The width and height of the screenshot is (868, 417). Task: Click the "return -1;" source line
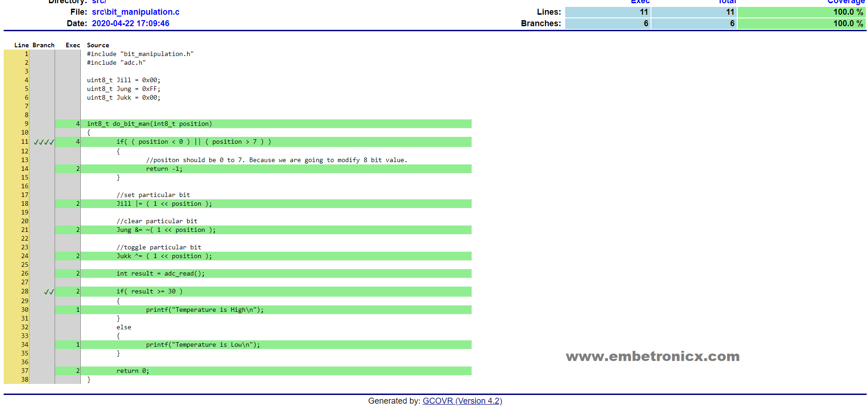[164, 169]
